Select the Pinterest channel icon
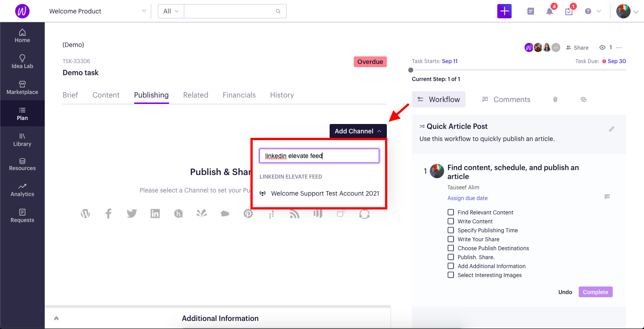644x329 pixels. tap(248, 214)
